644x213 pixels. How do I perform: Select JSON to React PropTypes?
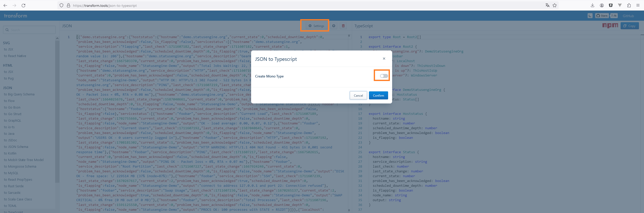18,179
